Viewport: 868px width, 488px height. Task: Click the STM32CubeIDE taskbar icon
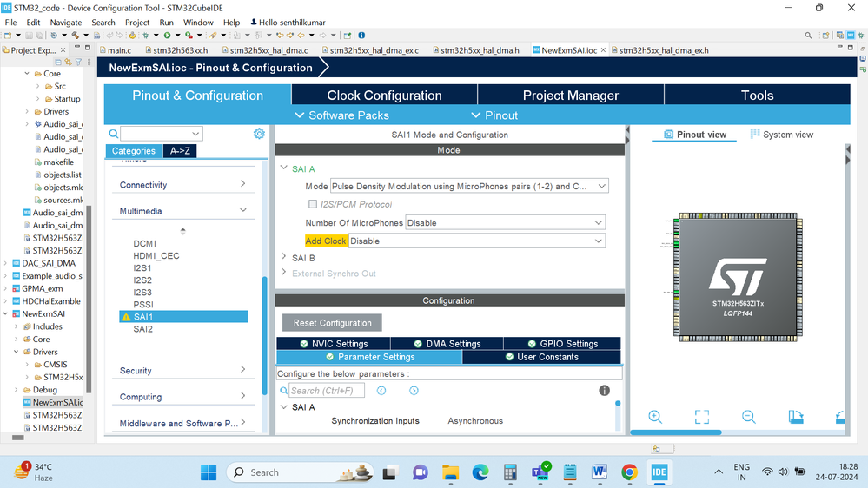click(659, 472)
